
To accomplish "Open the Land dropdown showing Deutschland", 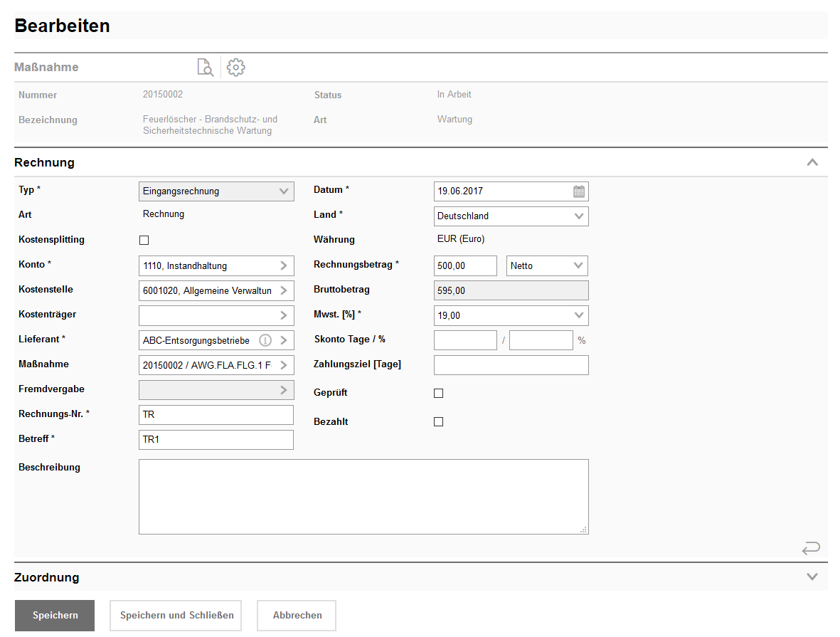I will [511, 216].
